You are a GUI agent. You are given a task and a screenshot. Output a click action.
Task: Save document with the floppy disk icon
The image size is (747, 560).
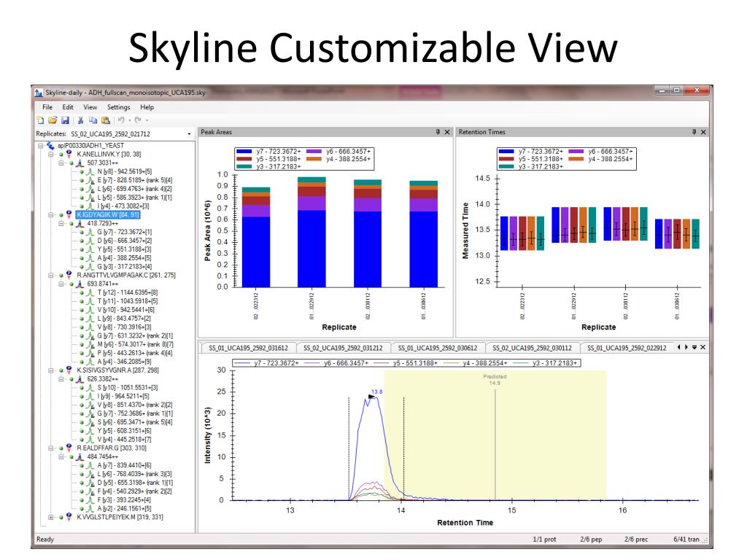[x=65, y=120]
